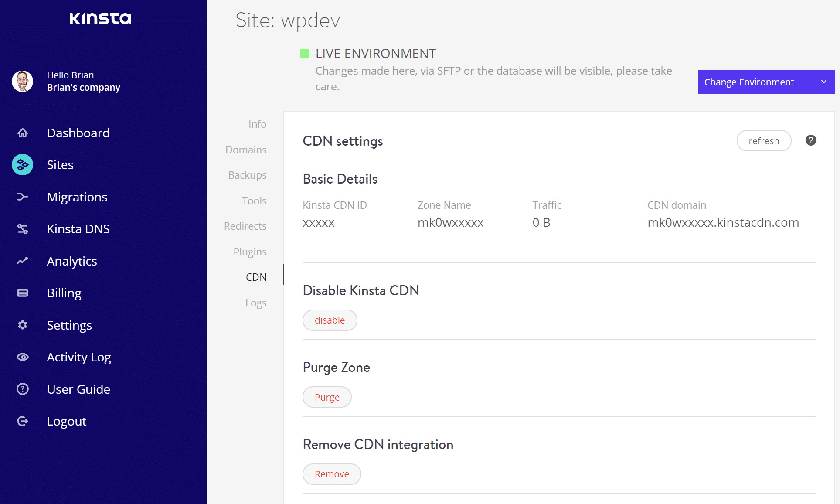Viewport: 840px width, 504px height.
Task: Switch to the Redirects tab
Action: 245,226
